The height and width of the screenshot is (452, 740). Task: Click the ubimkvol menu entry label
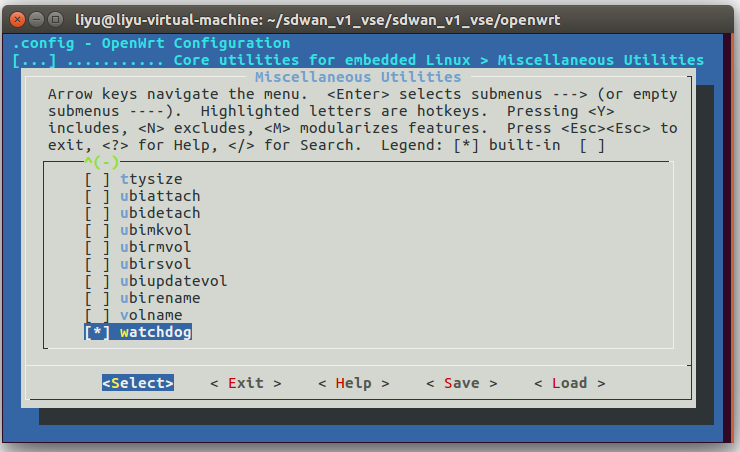[x=156, y=230]
